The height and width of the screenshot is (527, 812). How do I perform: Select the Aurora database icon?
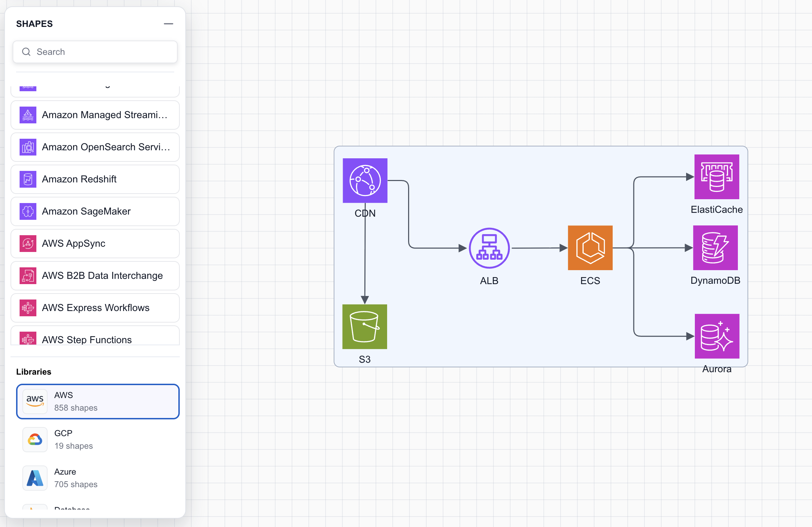(x=717, y=336)
